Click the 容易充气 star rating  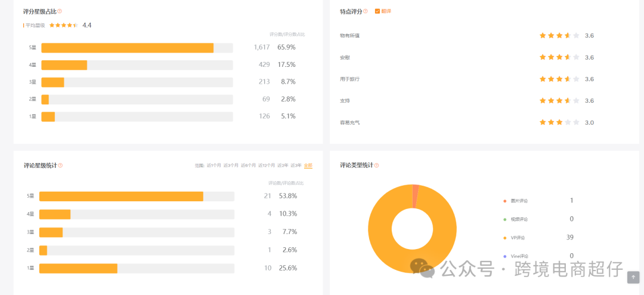pos(559,122)
